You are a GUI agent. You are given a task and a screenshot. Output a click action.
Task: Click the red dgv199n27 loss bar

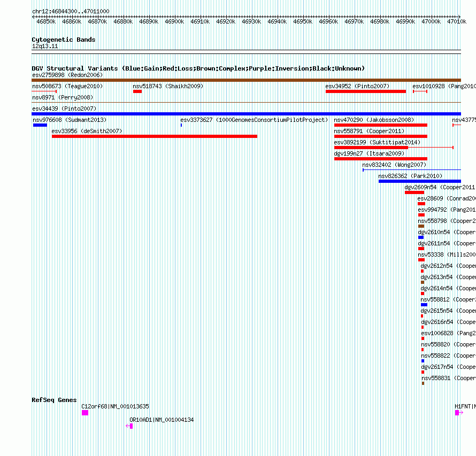[381, 159]
